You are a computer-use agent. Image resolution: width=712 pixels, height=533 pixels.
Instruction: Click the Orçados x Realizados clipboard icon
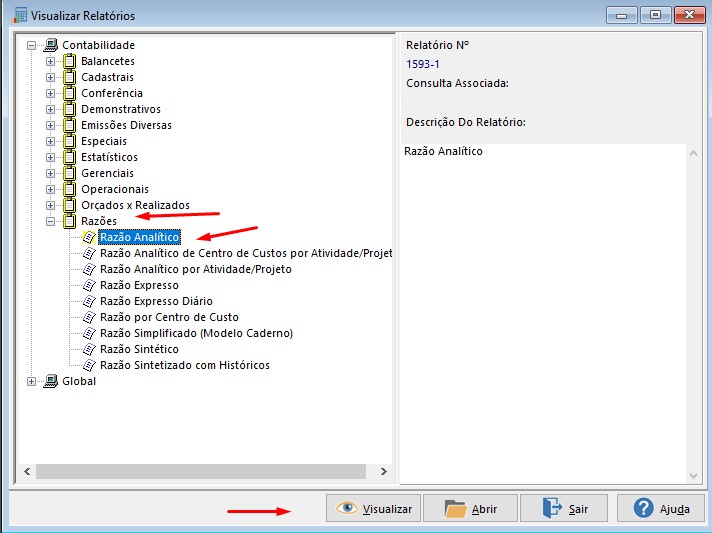pyautogui.click(x=69, y=205)
